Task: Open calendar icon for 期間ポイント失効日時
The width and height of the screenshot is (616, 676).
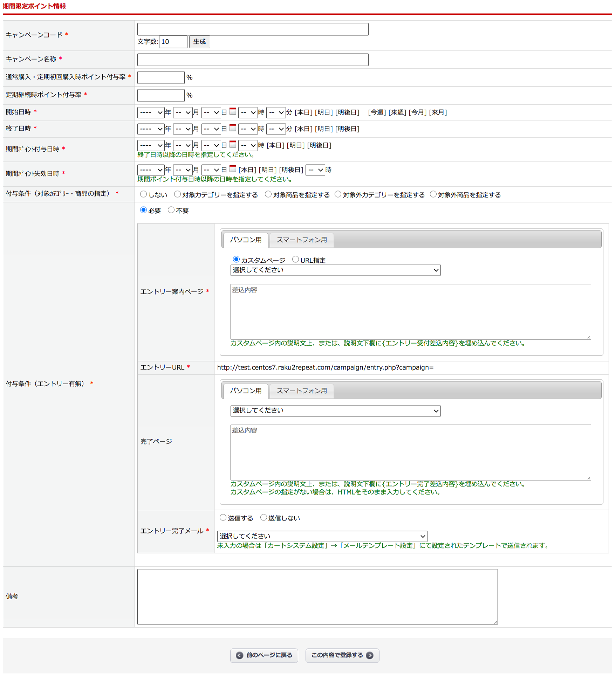Action: click(x=233, y=169)
